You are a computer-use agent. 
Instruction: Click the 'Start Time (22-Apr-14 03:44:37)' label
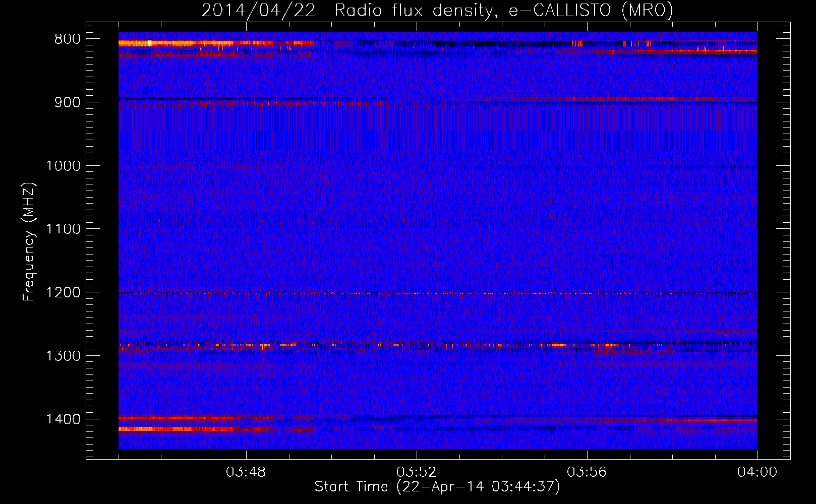coord(437,487)
